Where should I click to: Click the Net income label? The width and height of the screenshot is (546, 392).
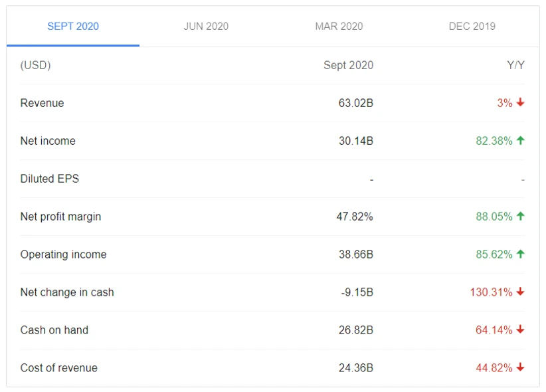(x=48, y=141)
